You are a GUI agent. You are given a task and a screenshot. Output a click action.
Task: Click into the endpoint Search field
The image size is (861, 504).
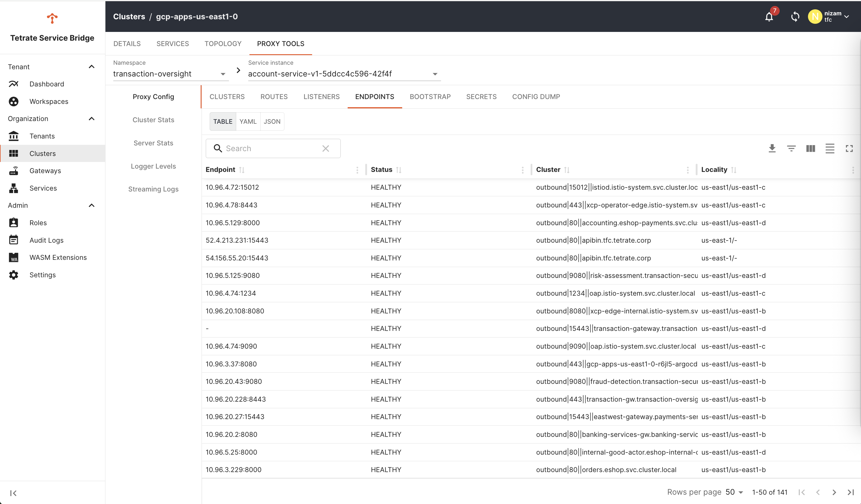[270, 148]
